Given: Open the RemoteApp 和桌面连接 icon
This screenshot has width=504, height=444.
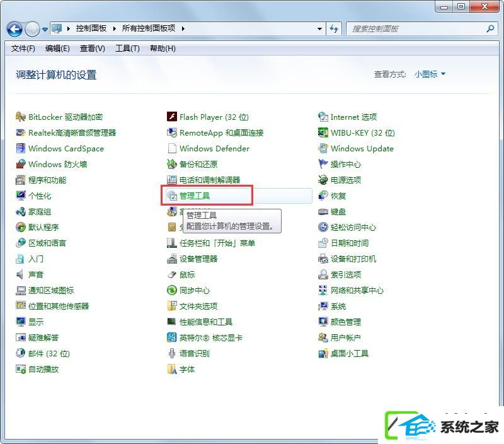Looking at the screenshot, I should pyautogui.click(x=172, y=132).
